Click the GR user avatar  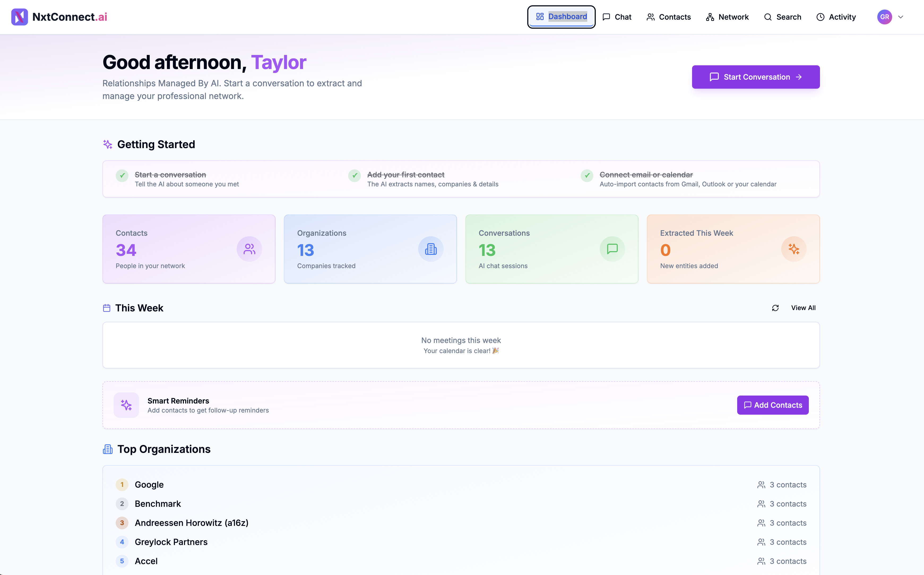884,17
